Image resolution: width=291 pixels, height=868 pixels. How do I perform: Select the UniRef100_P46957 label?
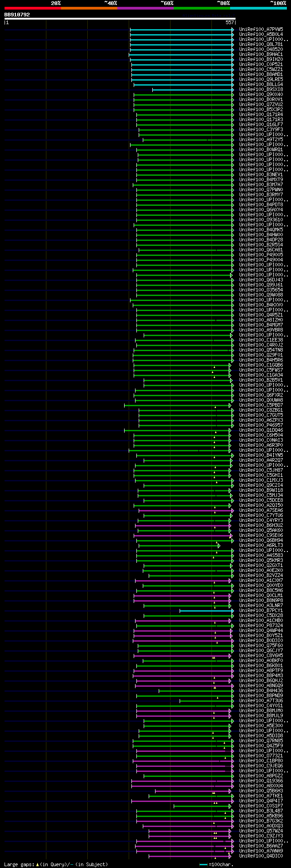[x=261, y=425]
